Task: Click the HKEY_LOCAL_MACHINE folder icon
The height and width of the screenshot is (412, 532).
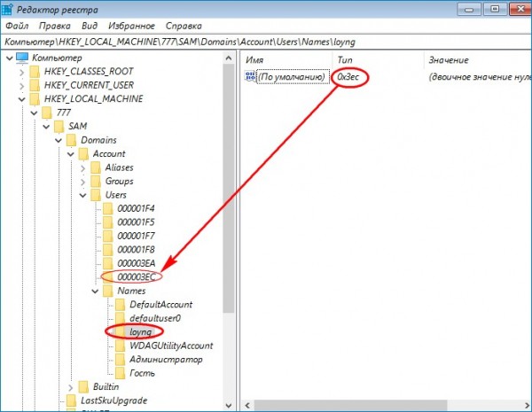Action: click(x=35, y=99)
